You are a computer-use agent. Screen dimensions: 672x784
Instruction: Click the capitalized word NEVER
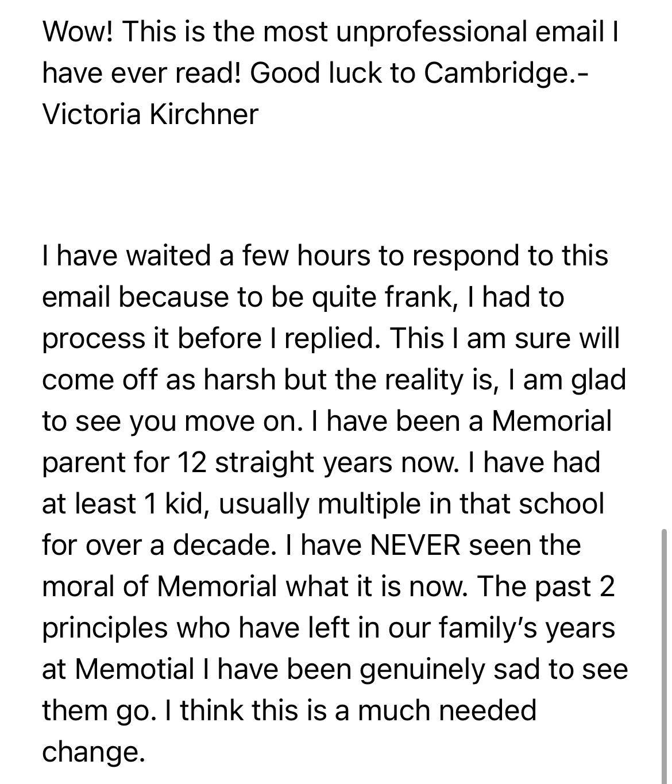click(415, 544)
